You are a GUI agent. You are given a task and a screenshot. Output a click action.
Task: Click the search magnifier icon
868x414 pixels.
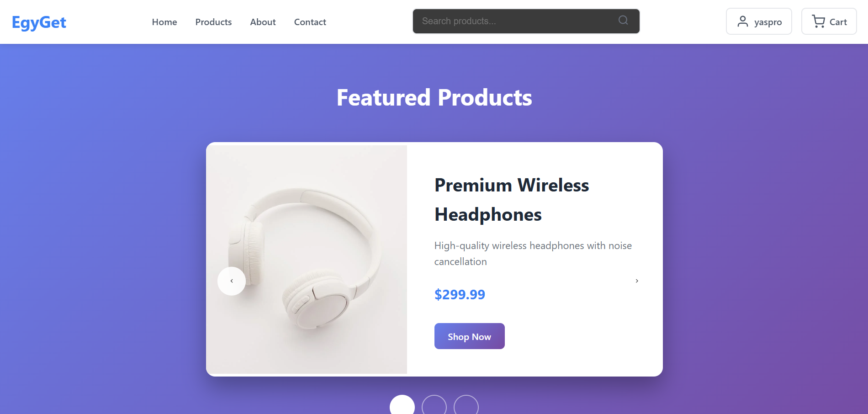(623, 20)
